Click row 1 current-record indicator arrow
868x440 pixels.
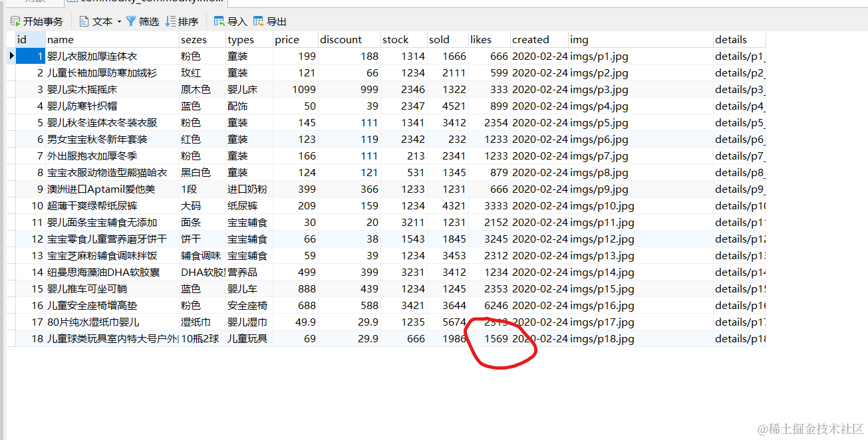pyautogui.click(x=12, y=56)
